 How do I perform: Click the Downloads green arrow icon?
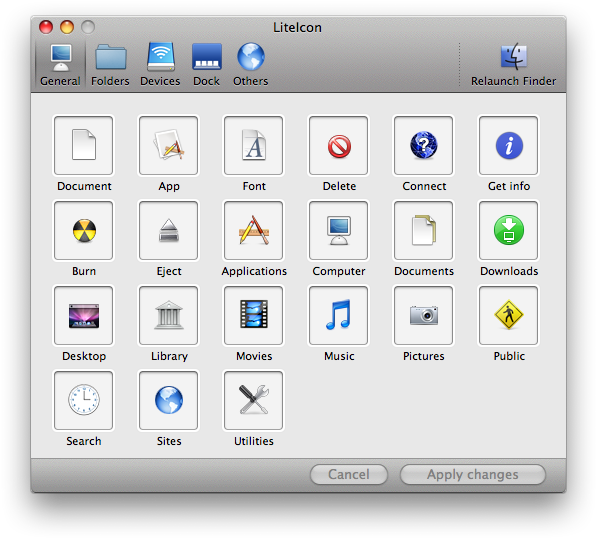(x=509, y=231)
